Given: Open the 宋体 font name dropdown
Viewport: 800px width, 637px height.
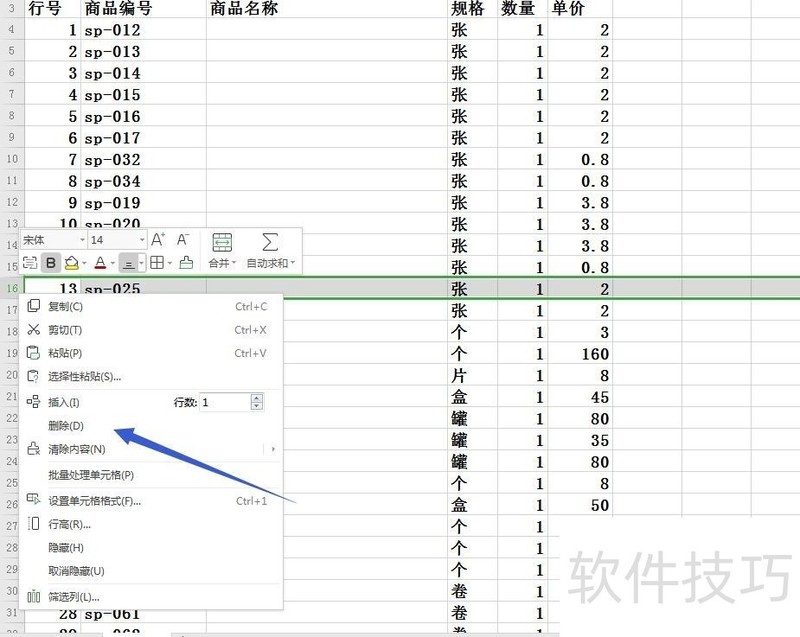Looking at the screenshot, I should click(x=82, y=240).
